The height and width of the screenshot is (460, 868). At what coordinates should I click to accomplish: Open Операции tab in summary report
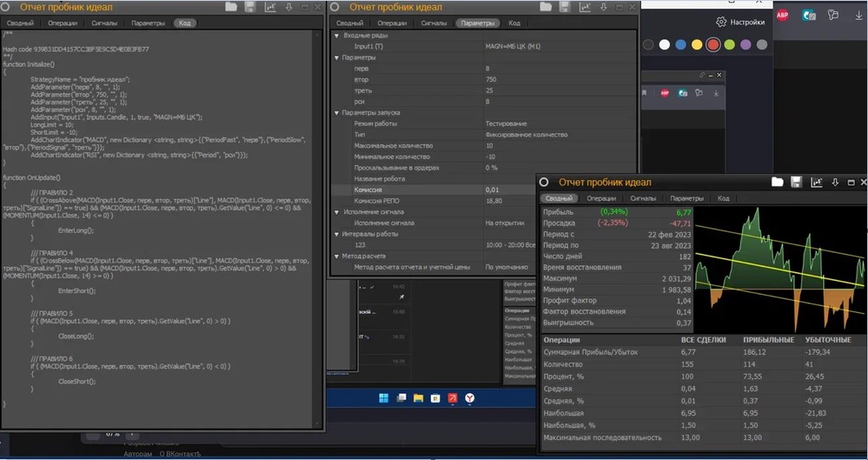pyautogui.click(x=601, y=198)
